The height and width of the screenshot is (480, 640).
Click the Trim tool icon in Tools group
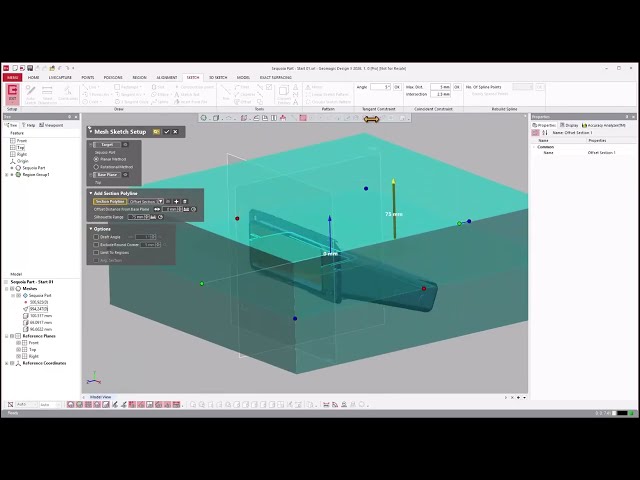tap(226, 92)
